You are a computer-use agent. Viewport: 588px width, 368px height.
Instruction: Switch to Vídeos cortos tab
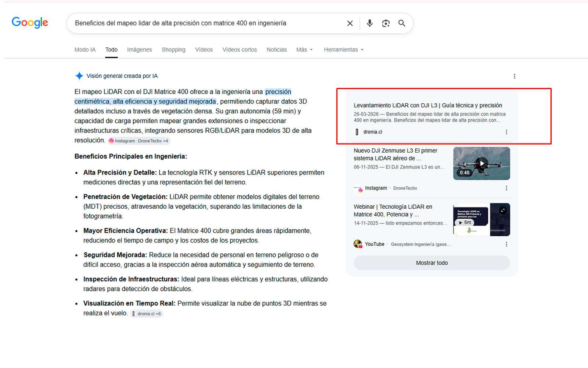[240, 50]
